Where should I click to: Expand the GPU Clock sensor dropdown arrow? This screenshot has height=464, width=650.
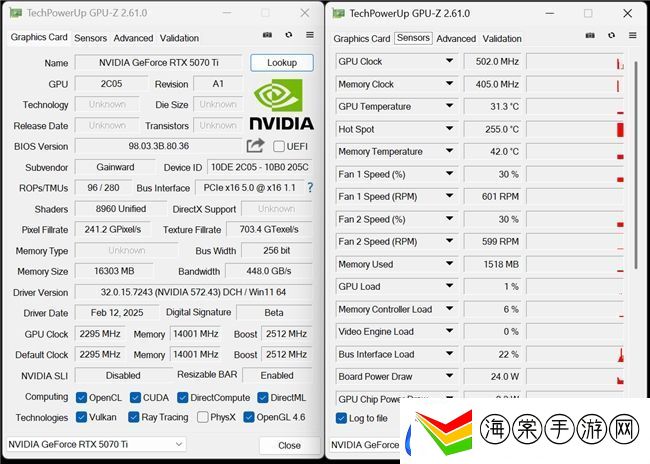(x=449, y=61)
